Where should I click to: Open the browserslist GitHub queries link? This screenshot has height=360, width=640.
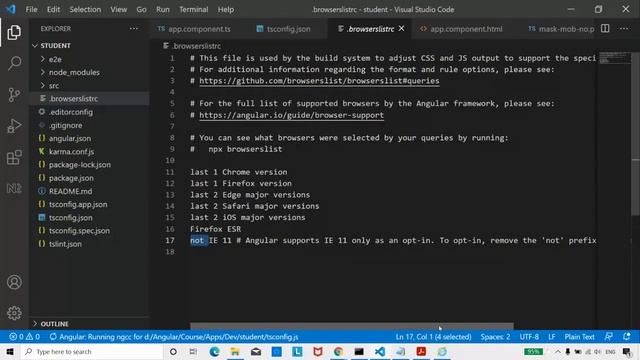(319, 81)
